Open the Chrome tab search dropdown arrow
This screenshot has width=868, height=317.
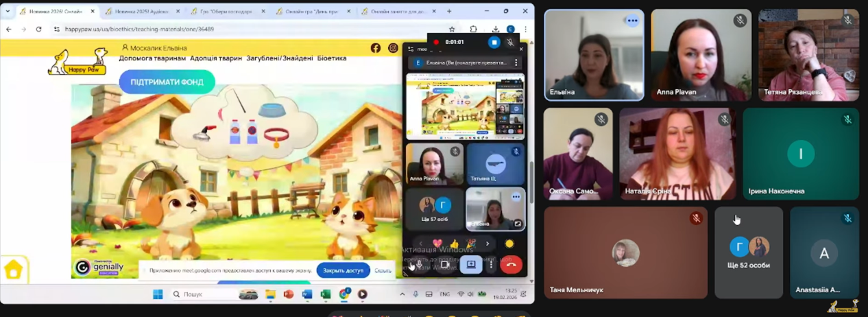(x=8, y=11)
